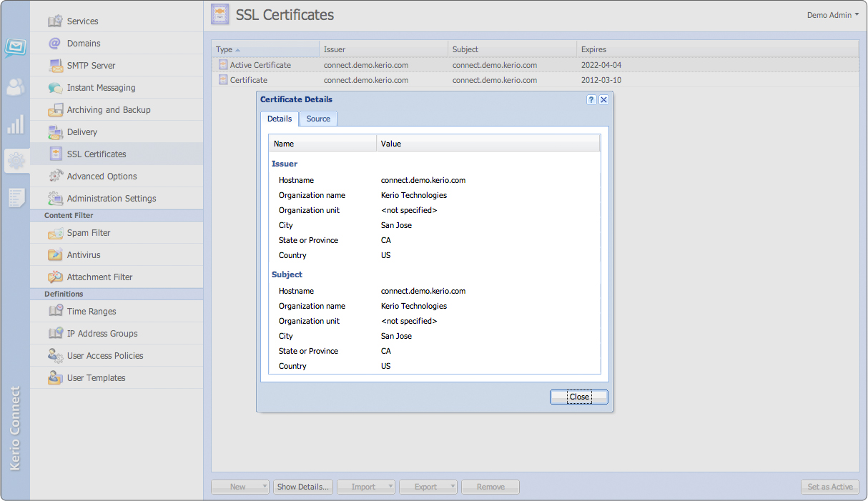Click the Subject group heading in dialog
Screen dimensions: 868x501
click(x=287, y=274)
